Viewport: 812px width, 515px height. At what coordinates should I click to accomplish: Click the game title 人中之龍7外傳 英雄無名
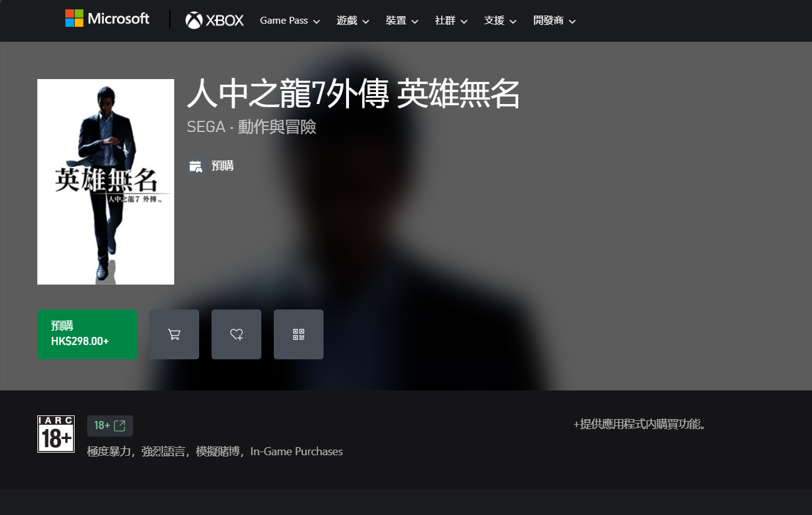353,95
